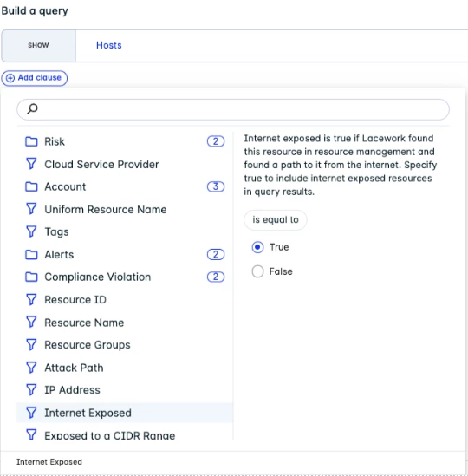Expand the Account group badge showing 3
The width and height of the screenshot is (468, 476).
[x=216, y=186]
